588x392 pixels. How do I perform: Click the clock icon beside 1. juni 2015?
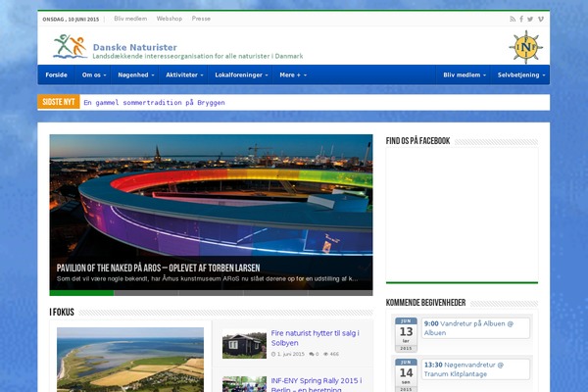273,354
